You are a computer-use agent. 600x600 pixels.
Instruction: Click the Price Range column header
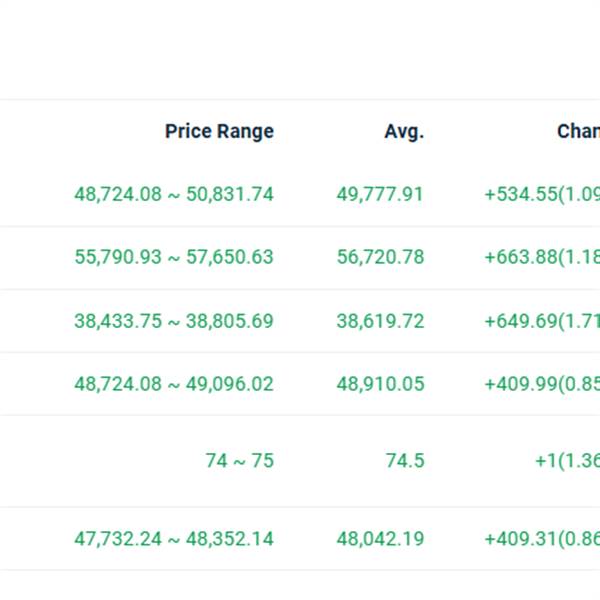[x=219, y=131]
